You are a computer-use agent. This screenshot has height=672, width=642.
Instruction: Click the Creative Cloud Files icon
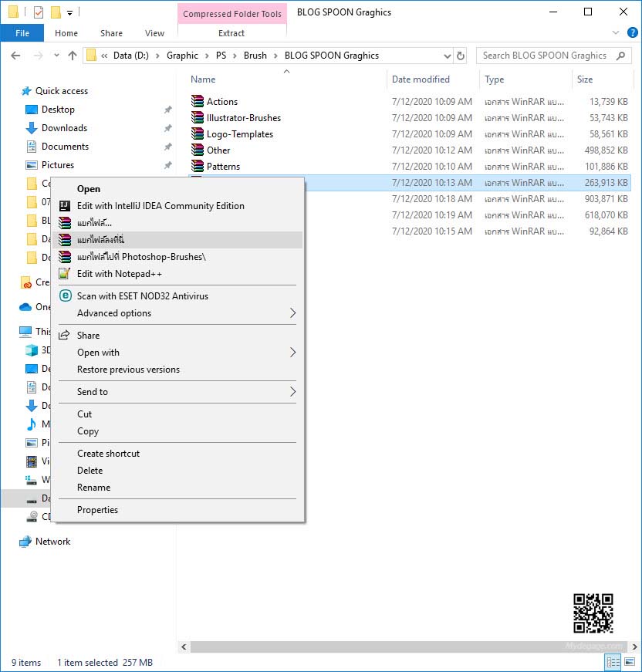pyautogui.click(x=26, y=282)
